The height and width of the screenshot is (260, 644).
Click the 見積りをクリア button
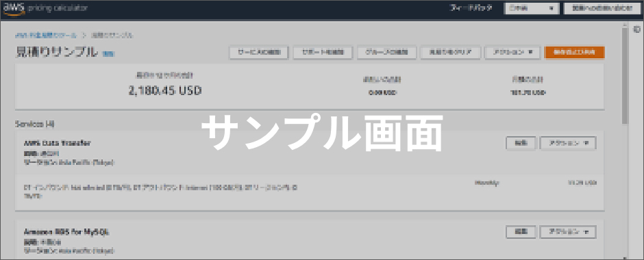[x=450, y=53]
